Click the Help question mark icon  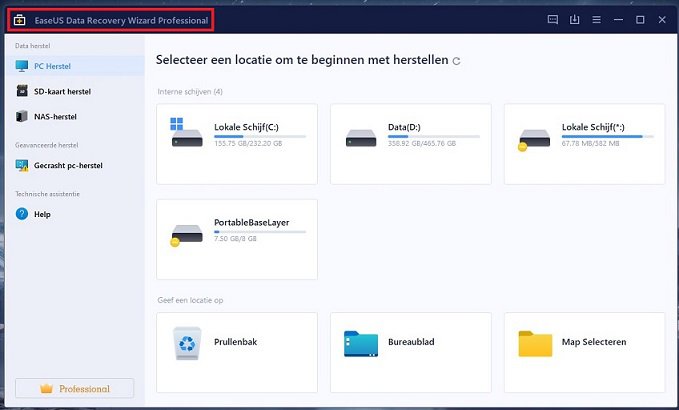pos(22,214)
